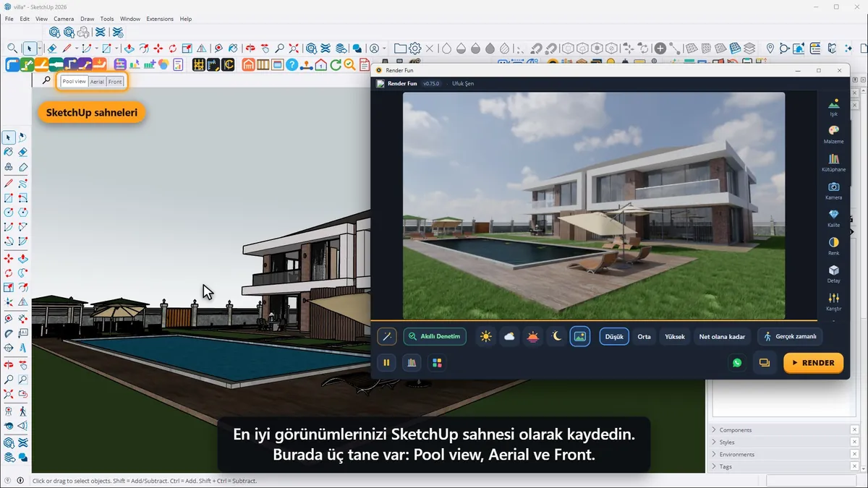This screenshot has width=868, height=488.
Task: Switch to the Pool view scene tab
Action: [x=74, y=82]
